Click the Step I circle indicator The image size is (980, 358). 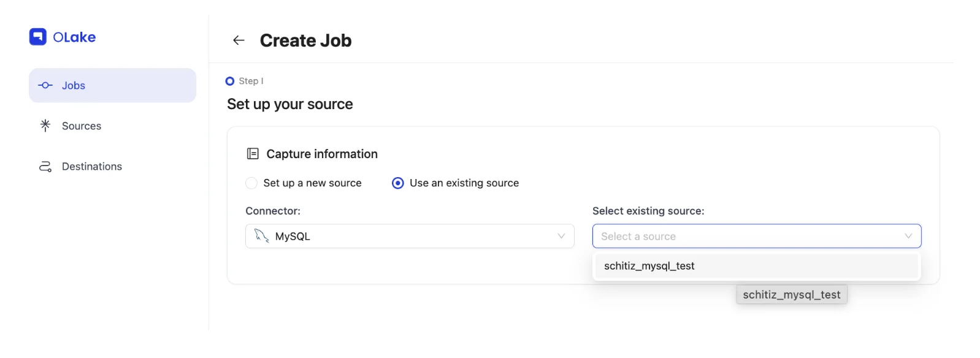pyautogui.click(x=230, y=81)
